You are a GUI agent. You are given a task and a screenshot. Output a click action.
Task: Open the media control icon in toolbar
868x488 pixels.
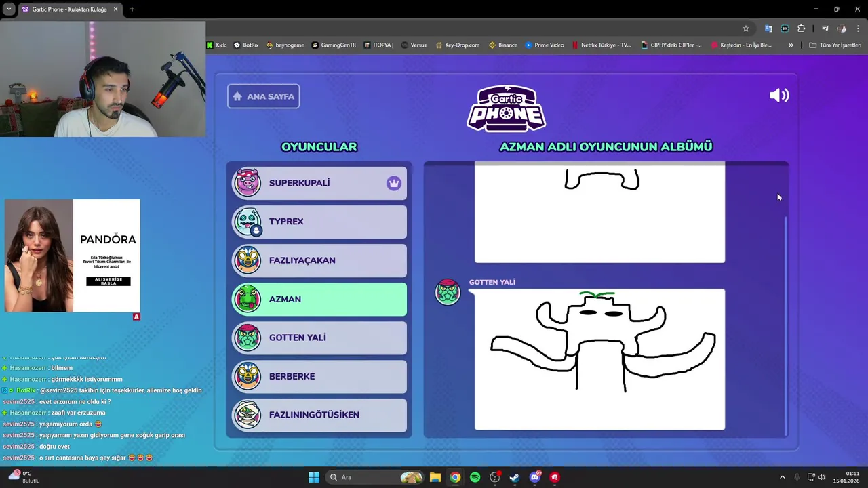coord(825,28)
